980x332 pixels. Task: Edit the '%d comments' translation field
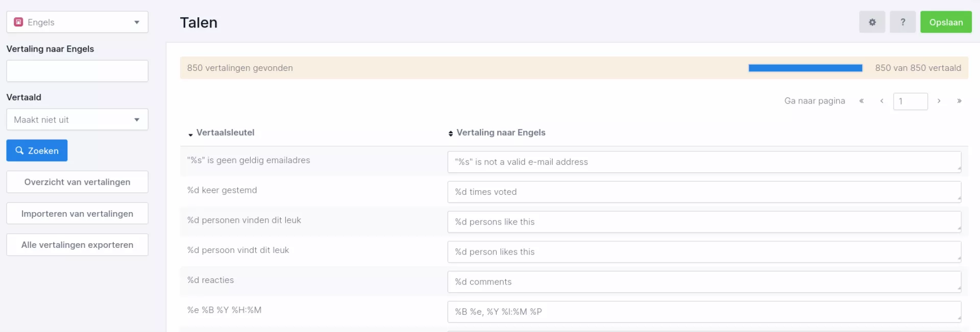[704, 282]
